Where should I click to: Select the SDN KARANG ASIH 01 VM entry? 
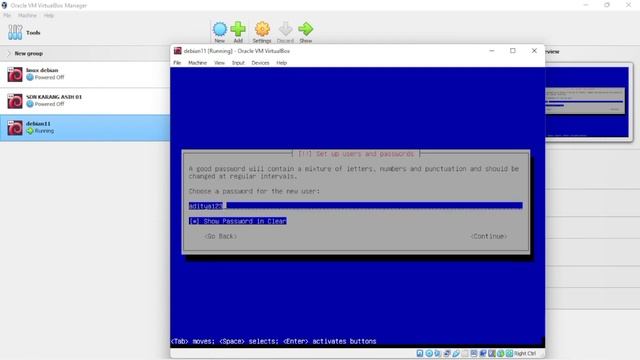tap(85, 101)
